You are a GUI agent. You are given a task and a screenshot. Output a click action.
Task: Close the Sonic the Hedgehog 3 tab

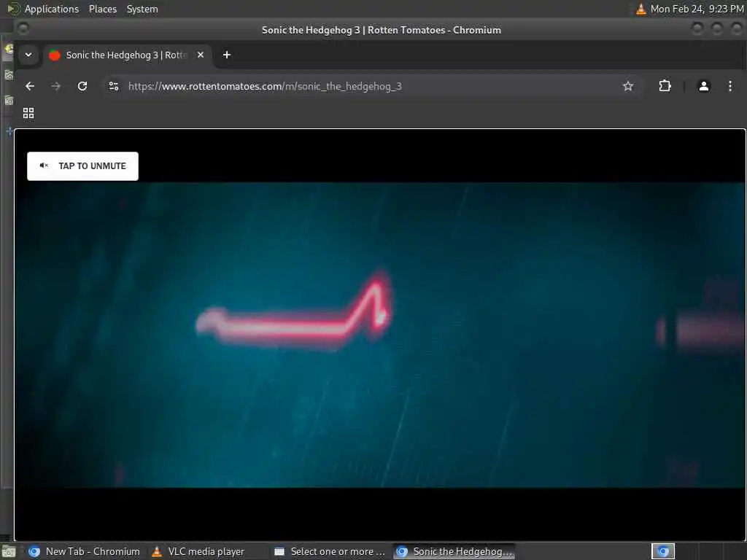point(201,55)
